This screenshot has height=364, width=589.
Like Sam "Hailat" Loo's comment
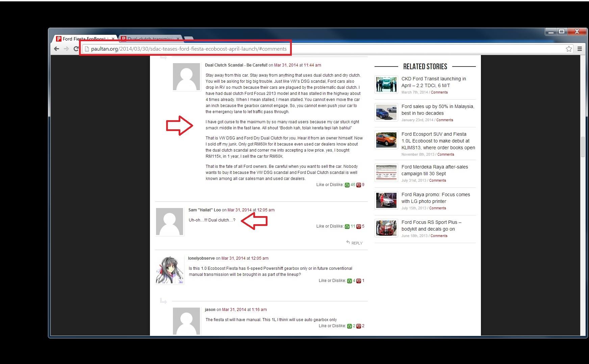click(347, 227)
